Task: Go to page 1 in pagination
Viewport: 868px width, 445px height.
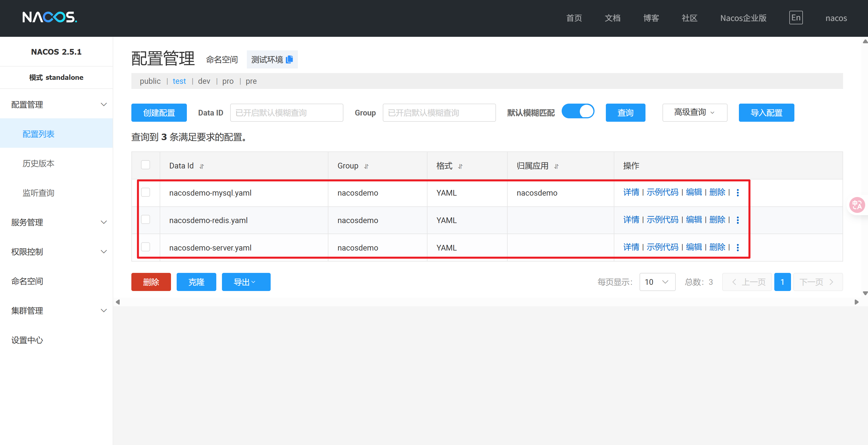Action: point(783,282)
